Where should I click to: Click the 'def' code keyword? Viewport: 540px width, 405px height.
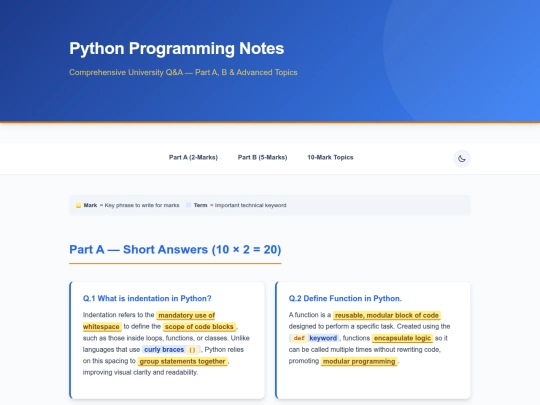pyautogui.click(x=299, y=338)
